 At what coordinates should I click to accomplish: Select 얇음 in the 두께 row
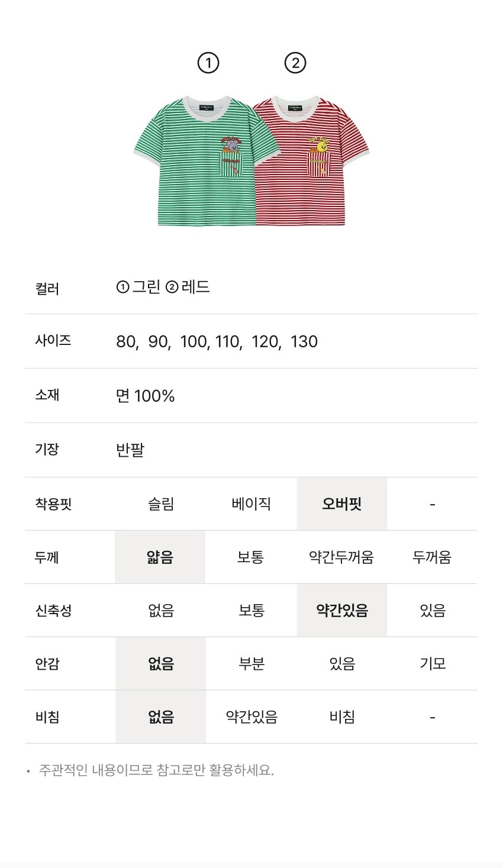[160, 557]
